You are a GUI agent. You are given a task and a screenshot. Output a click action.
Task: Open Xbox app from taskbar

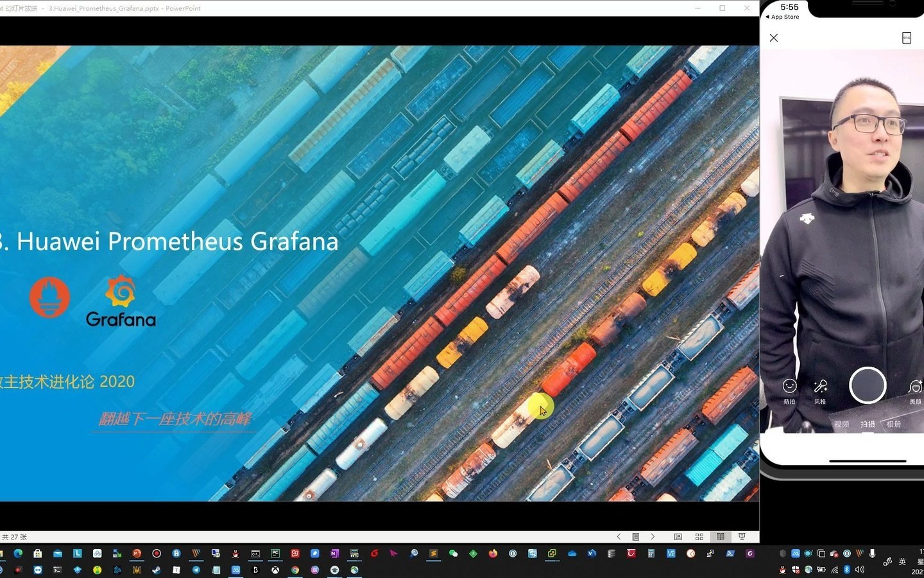pos(275,570)
